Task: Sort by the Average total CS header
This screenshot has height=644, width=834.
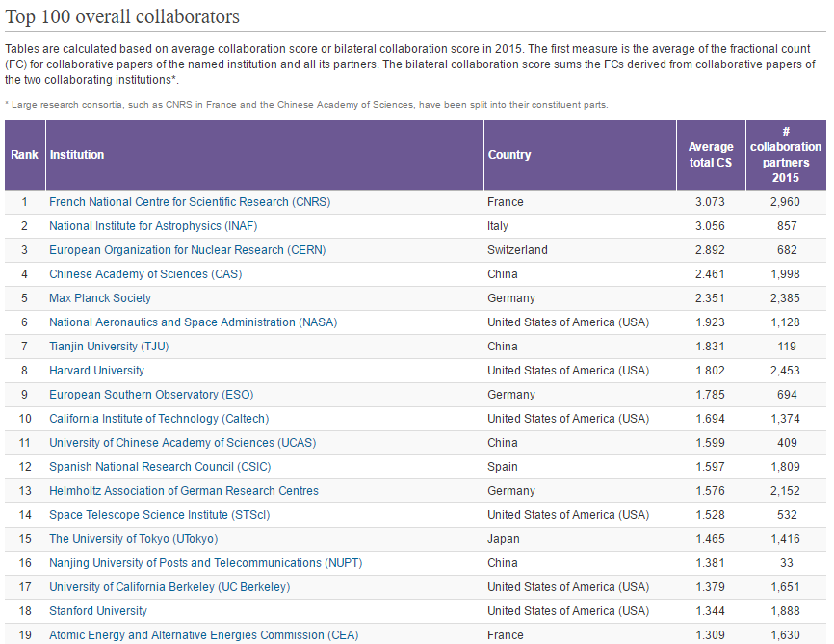Action: tap(711, 155)
